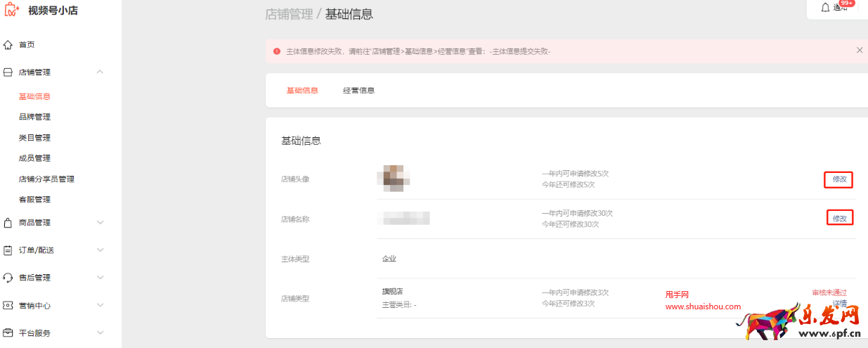Viewport: 868px width, 348px height.
Task: Expand the 营销中心 menu chevron
Action: pyautogui.click(x=100, y=306)
